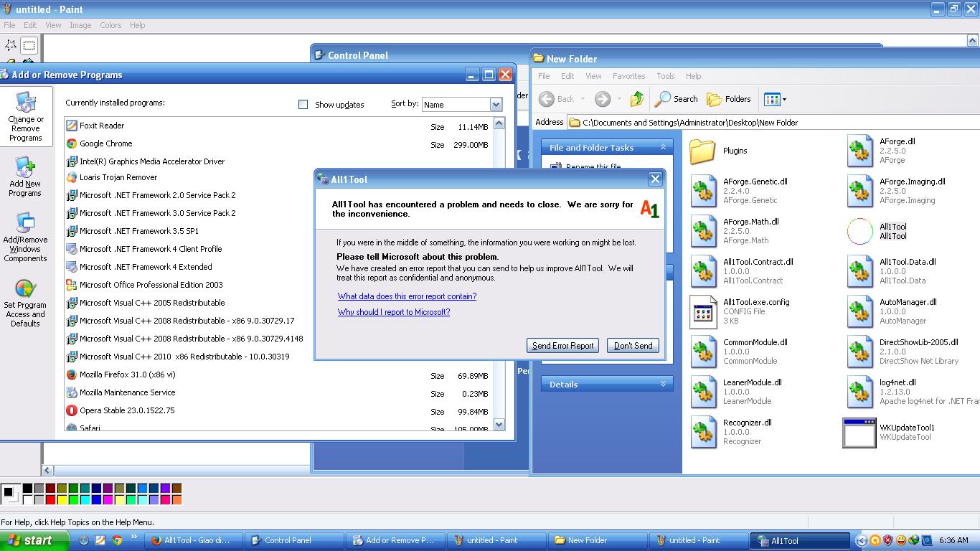Select the DirectShowLib-2005.dll file icon
The width and height of the screenshot is (980, 551).
coord(860,352)
